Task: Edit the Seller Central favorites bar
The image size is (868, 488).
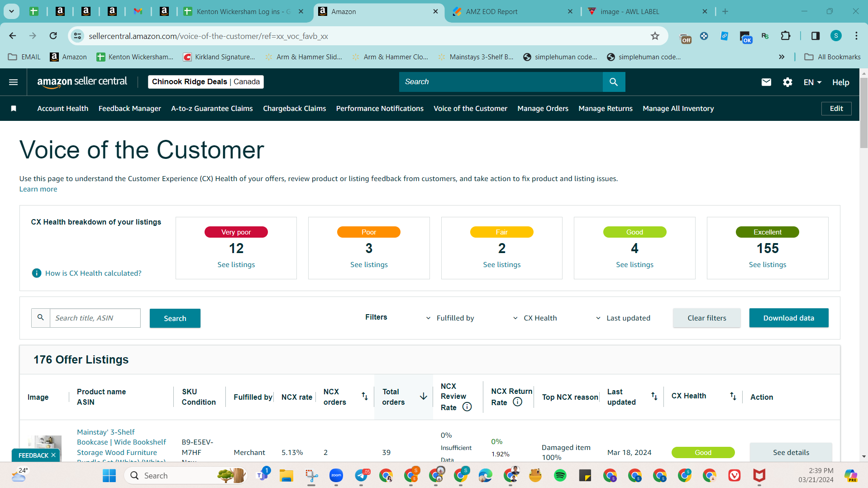Action: point(836,109)
